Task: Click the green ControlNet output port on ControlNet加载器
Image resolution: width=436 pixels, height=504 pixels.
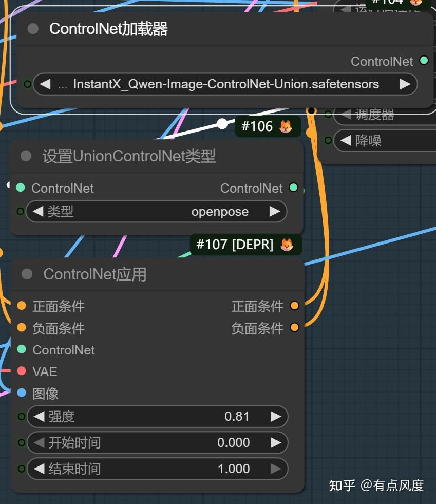Action: click(x=424, y=61)
